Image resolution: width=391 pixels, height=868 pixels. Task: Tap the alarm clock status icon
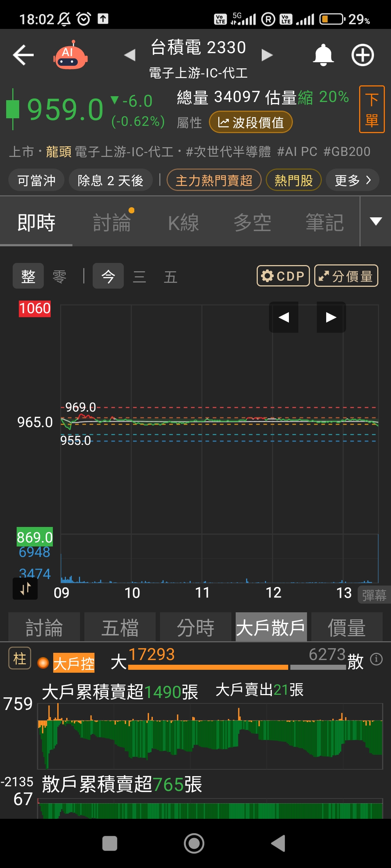point(84,19)
